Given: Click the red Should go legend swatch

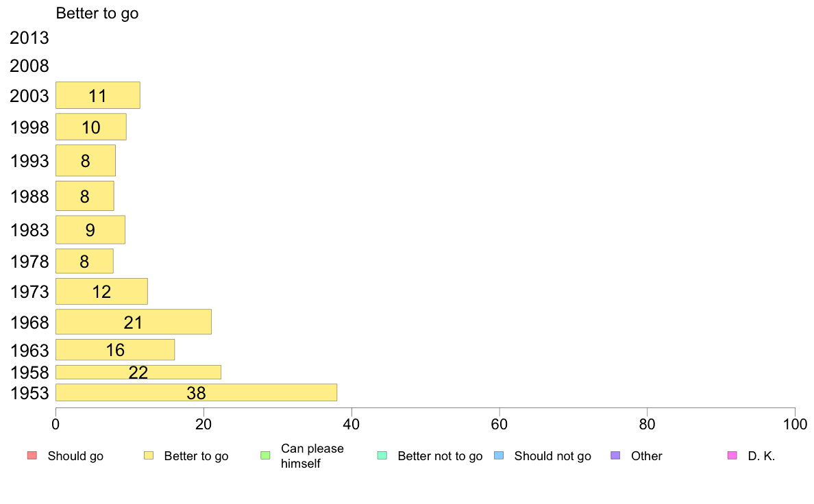Looking at the screenshot, I should point(32,455).
